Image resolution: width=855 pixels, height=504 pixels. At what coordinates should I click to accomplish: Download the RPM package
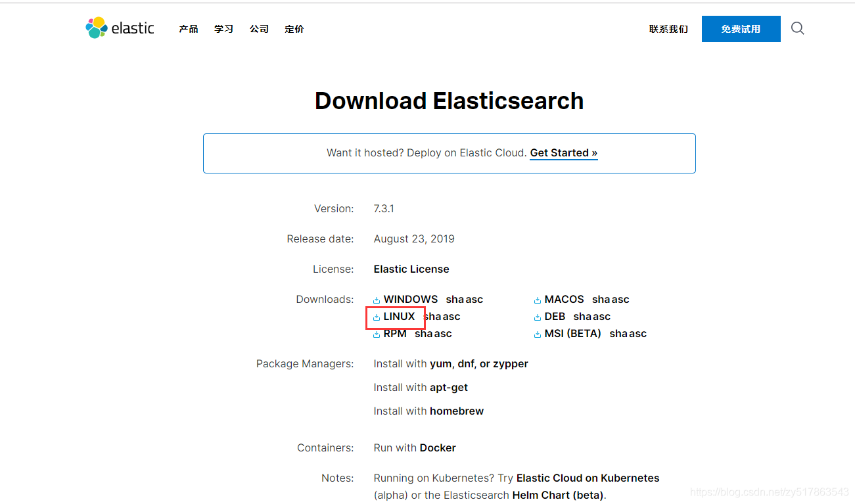tap(395, 333)
